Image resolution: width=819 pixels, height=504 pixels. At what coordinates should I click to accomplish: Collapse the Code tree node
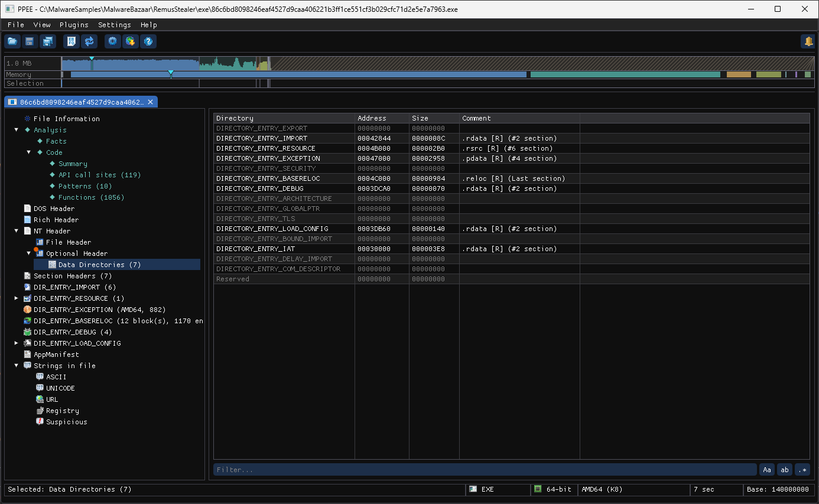click(29, 152)
